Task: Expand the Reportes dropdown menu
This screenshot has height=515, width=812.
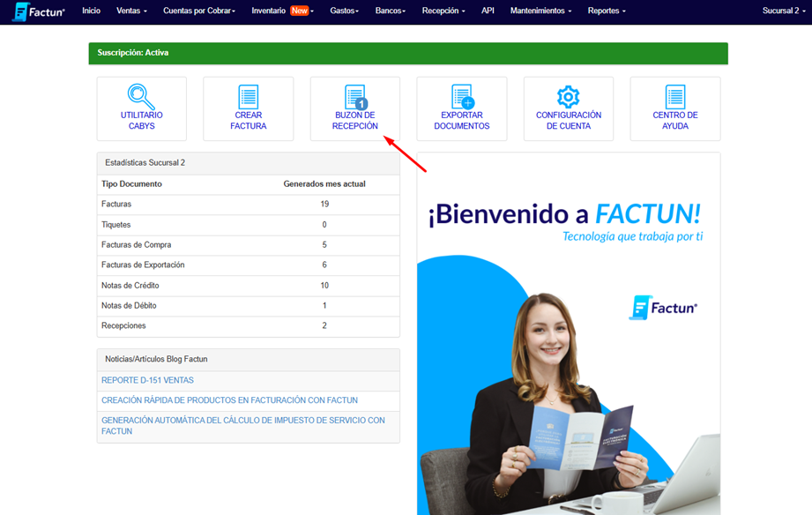Action: point(607,11)
